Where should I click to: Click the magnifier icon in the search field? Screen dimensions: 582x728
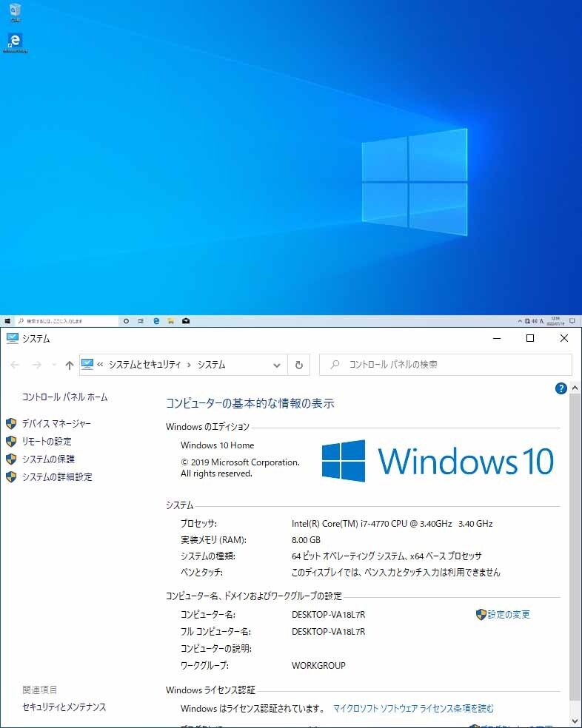coord(335,365)
